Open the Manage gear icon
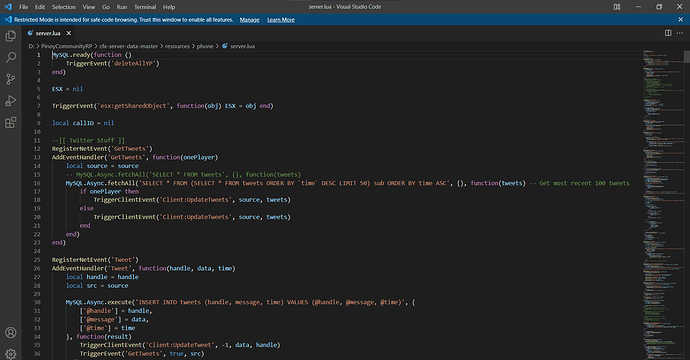This screenshot has height=360, width=690. (11, 353)
